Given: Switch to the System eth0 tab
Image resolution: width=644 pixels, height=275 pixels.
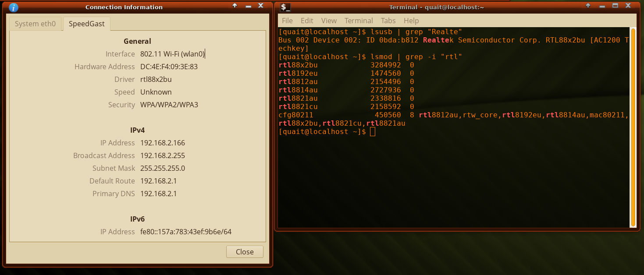Looking at the screenshot, I should [36, 24].
